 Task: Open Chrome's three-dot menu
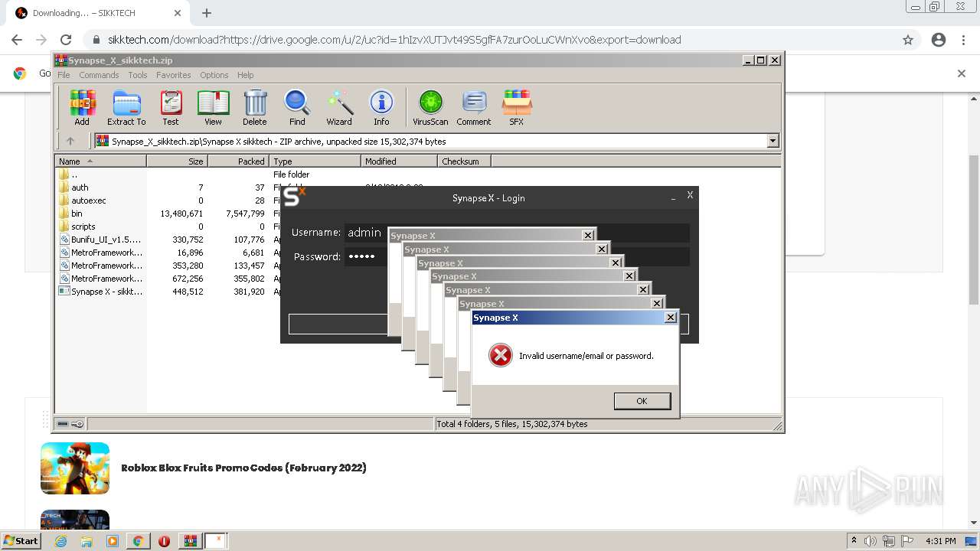(x=964, y=40)
